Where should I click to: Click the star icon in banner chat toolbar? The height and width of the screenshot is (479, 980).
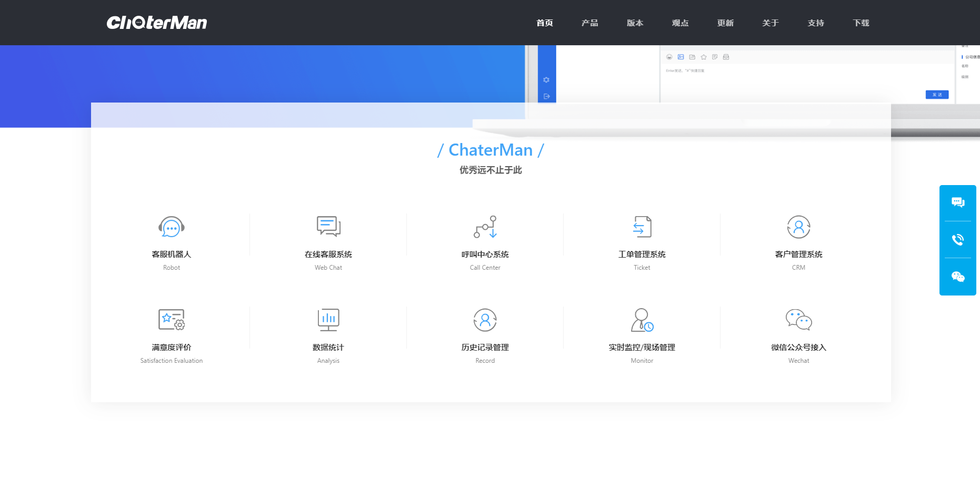pyautogui.click(x=704, y=57)
